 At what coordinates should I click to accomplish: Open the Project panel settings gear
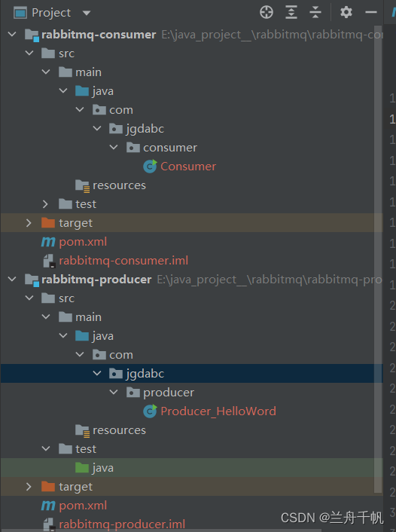346,12
